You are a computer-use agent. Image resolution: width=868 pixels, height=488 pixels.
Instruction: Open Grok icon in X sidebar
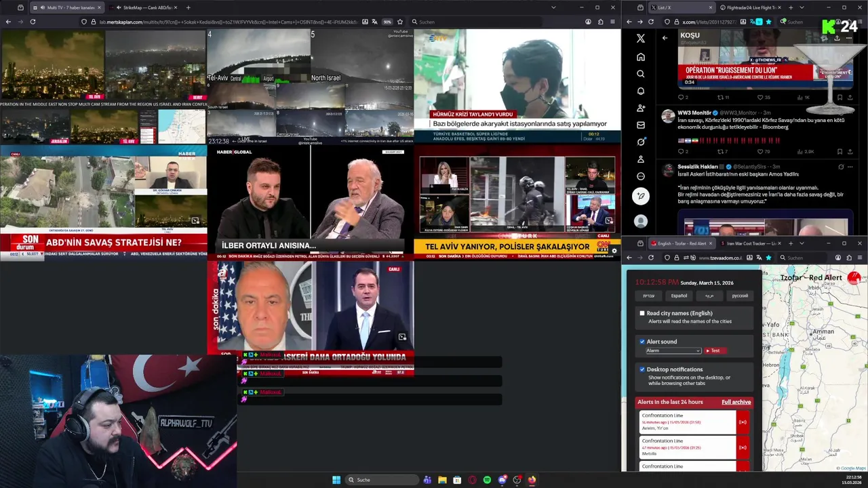click(641, 142)
